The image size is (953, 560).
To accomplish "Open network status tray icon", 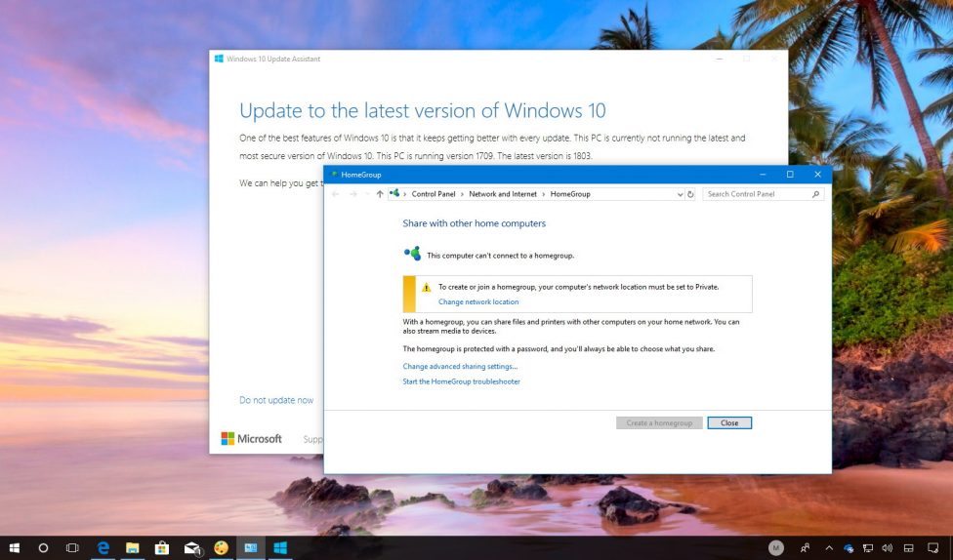I will pos(868,548).
